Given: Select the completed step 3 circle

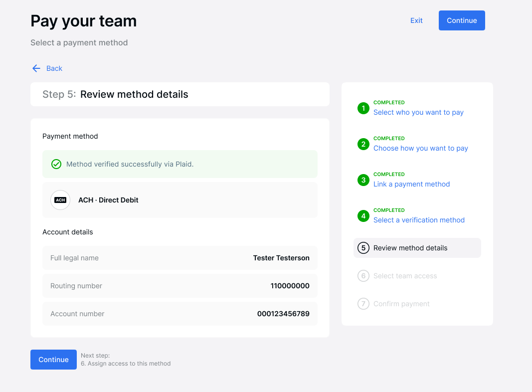Looking at the screenshot, I should (363, 180).
